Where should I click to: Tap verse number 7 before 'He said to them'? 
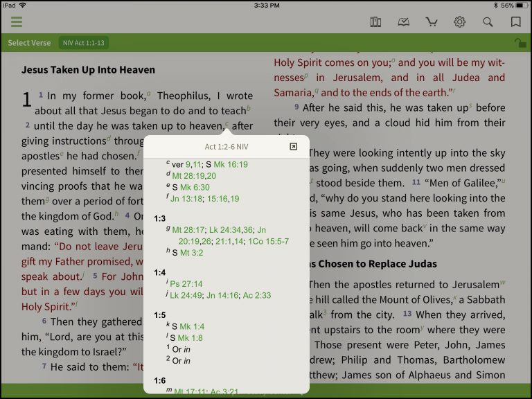pyautogui.click(x=44, y=366)
